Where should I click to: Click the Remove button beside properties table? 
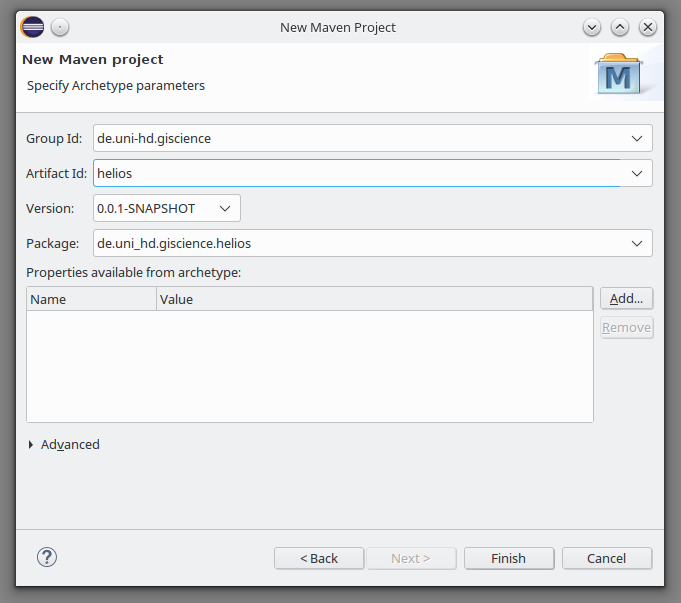[x=626, y=328]
